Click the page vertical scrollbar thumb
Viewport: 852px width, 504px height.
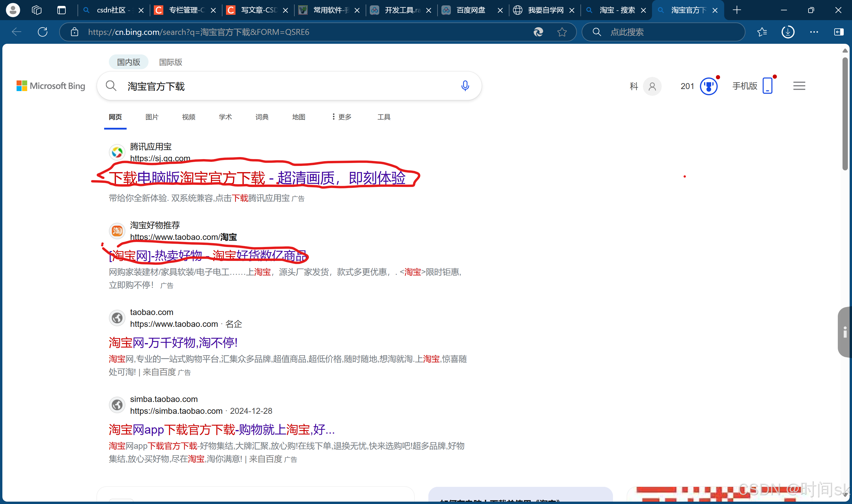(x=845, y=114)
